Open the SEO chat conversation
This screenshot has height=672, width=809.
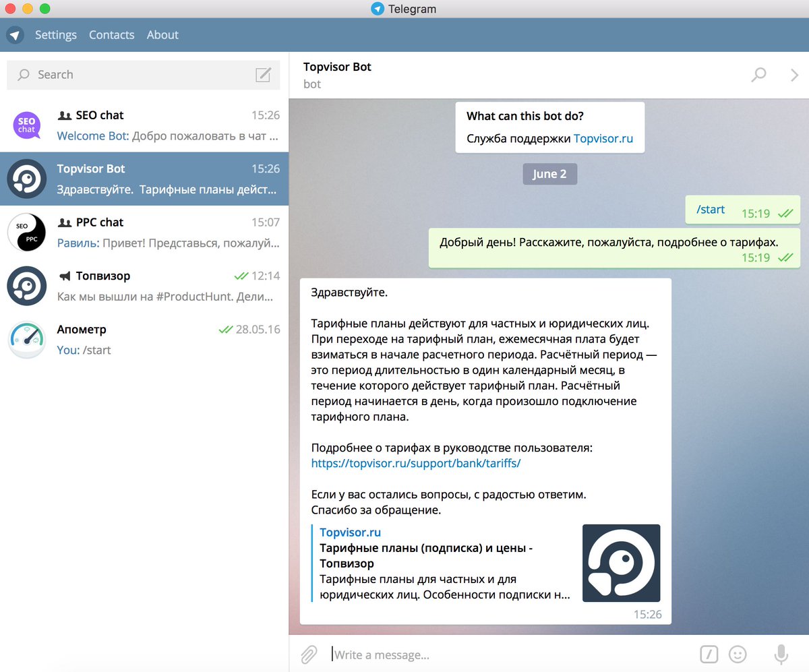click(144, 125)
